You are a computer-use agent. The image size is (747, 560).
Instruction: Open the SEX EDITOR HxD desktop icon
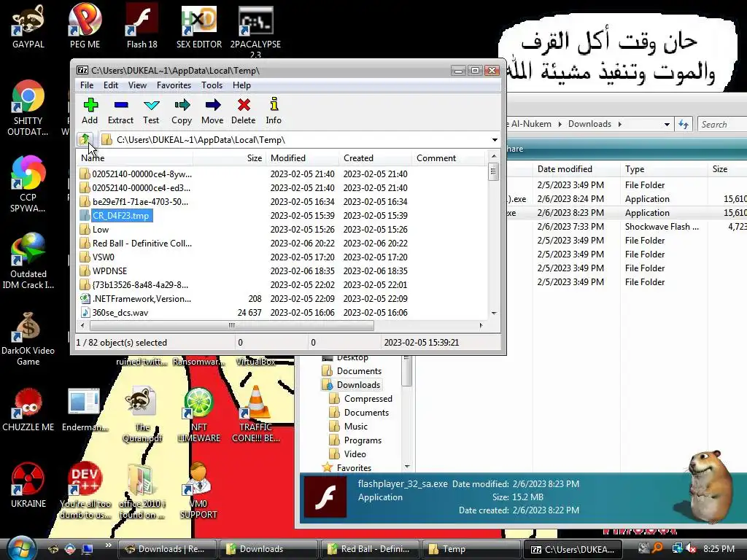pos(199,26)
